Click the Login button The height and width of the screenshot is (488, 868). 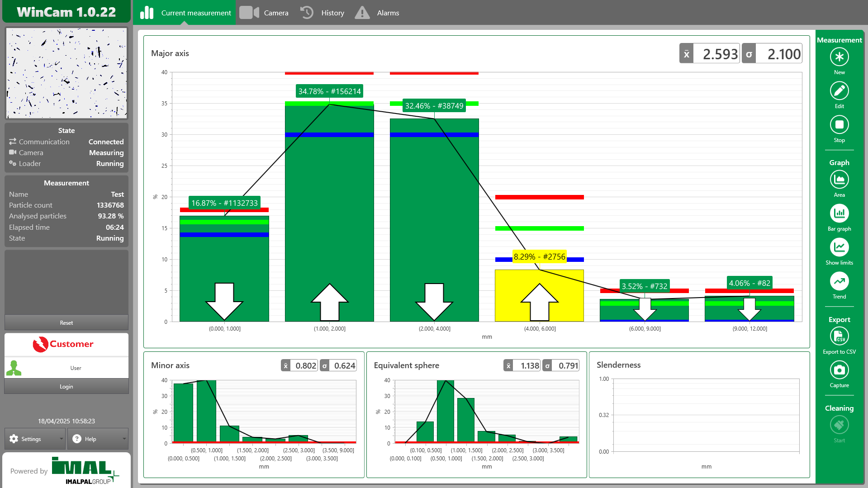66,387
